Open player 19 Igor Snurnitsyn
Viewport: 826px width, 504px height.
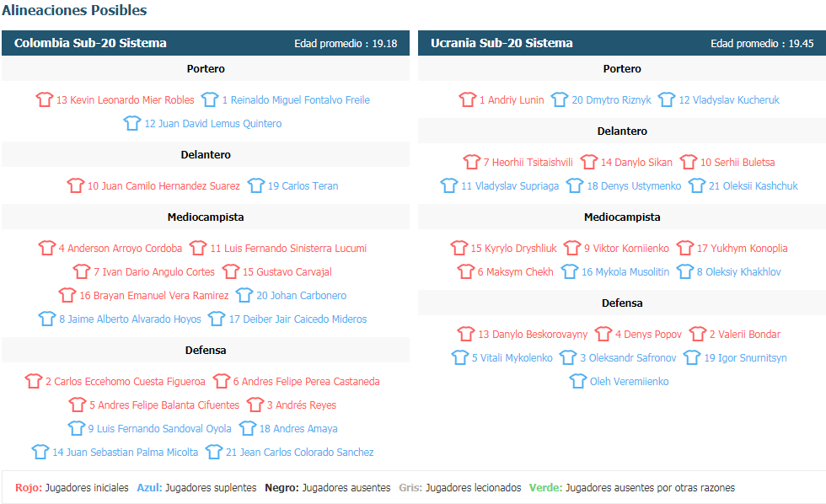[x=745, y=358]
